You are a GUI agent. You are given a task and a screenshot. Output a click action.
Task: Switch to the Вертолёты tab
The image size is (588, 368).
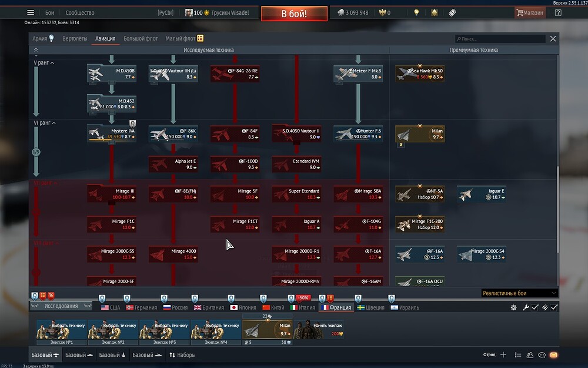[75, 38]
